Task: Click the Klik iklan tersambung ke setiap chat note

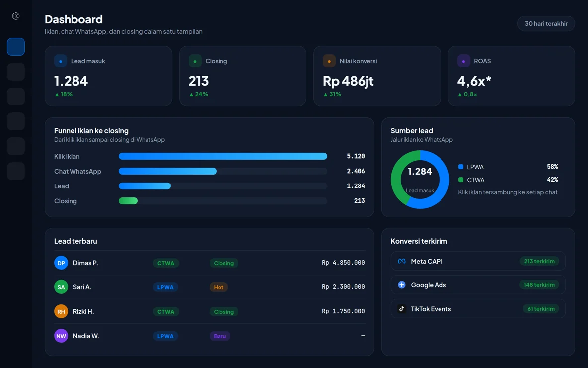Action: [x=508, y=192]
